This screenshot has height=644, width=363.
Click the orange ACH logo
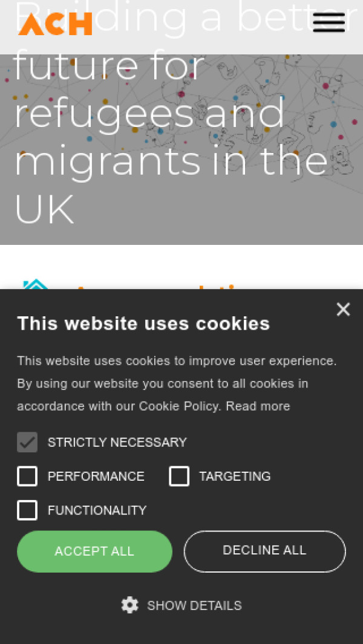point(55,23)
